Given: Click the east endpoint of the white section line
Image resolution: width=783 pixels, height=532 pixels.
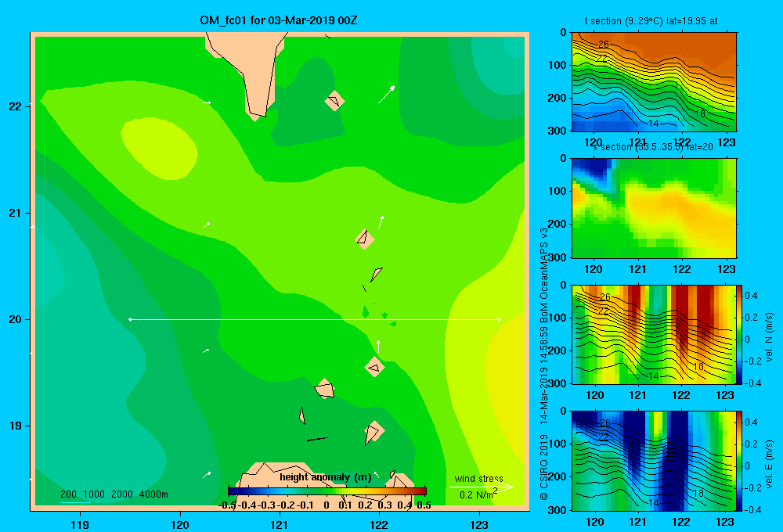Looking at the screenshot, I should 500,319.
